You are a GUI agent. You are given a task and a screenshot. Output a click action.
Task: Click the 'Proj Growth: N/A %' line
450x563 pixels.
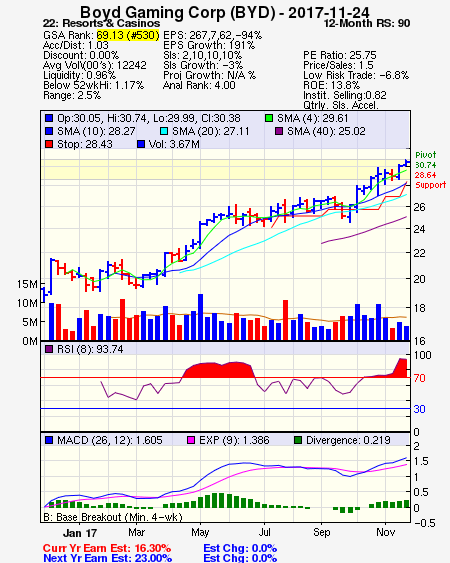click(x=210, y=75)
